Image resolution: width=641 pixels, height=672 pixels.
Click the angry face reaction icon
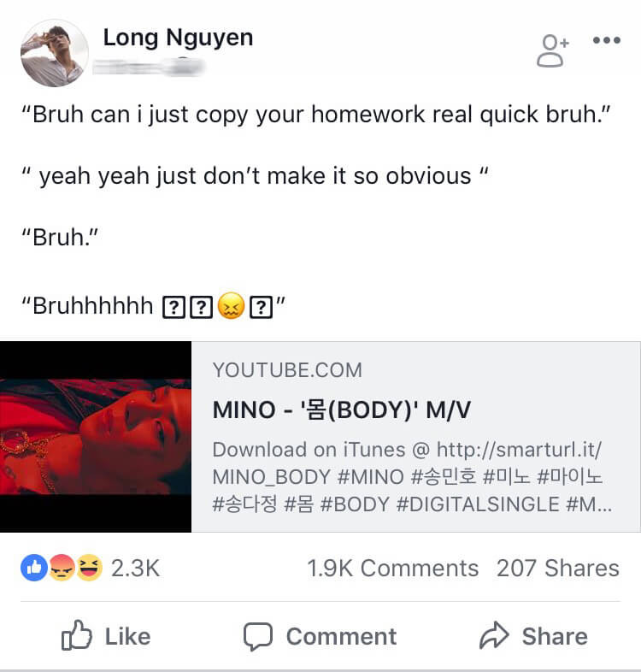click(62, 568)
